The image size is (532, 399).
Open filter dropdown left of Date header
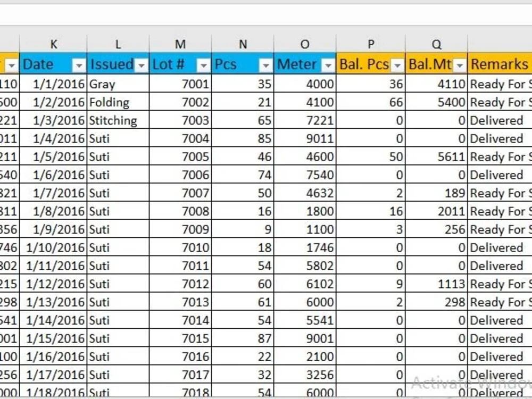coord(12,65)
